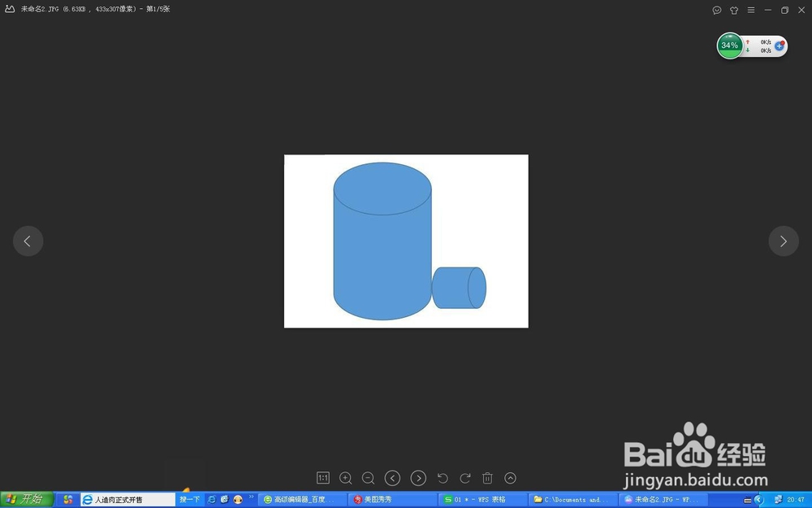
Task: Click the large right arrow to view next image
Action: point(784,241)
